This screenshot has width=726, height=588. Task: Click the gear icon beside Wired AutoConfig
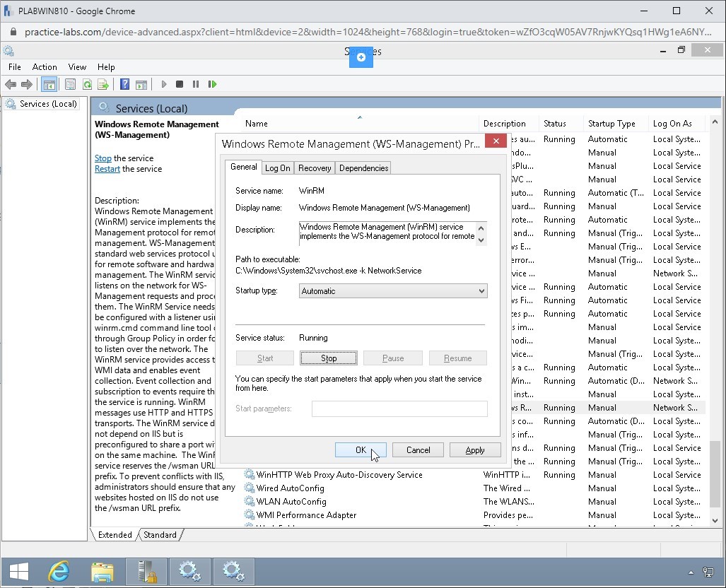pos(250,488)
